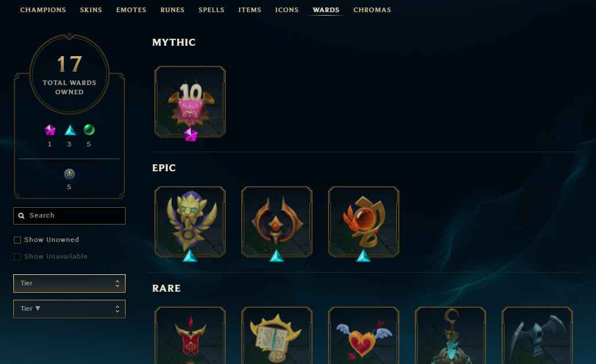Screen dimensions: 596x364
Task: Choose the winged heart rare ward
Action: point(363,336)
